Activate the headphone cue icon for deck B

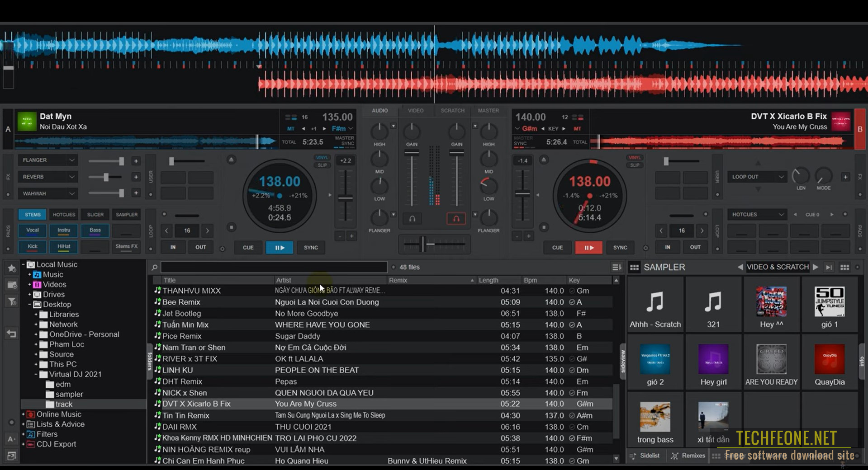[456, 218]
